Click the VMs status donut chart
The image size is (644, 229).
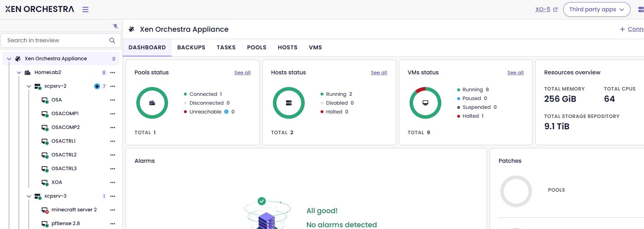pyautogui.click(x=425, y=103)
